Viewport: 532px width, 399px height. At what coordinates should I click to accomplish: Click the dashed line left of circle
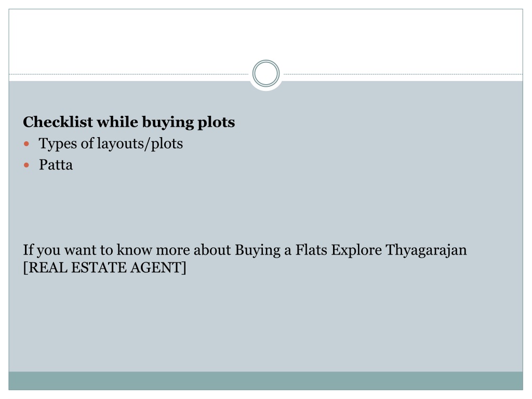[x=129, y=74]
